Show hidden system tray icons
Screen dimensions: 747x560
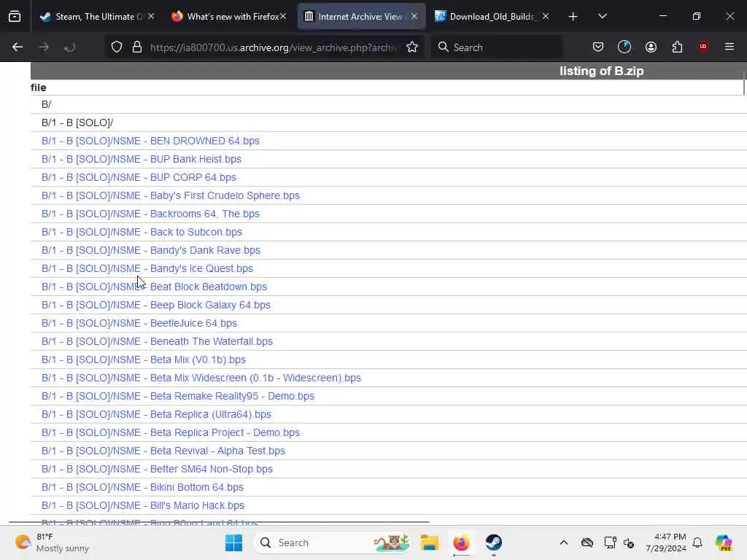click(564, 542)
